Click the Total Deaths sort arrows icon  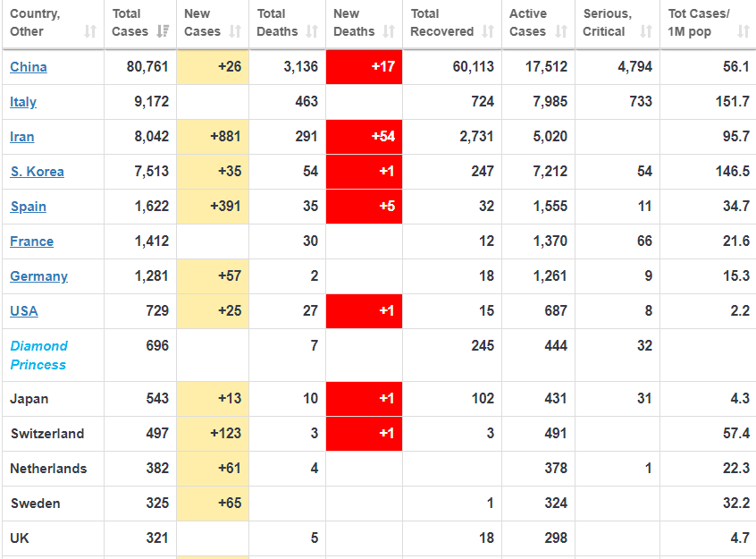point(312,31)
